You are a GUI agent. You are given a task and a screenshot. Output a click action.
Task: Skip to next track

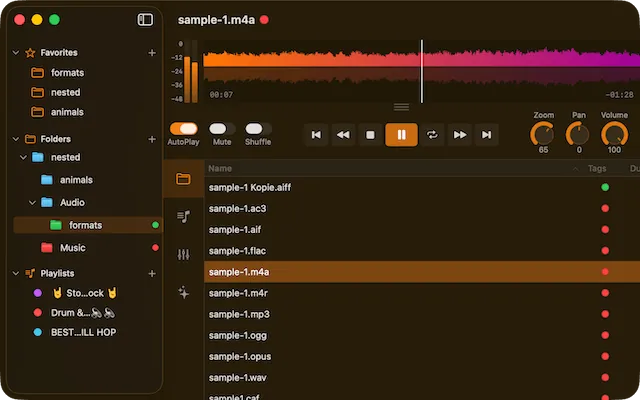point(487,135)
